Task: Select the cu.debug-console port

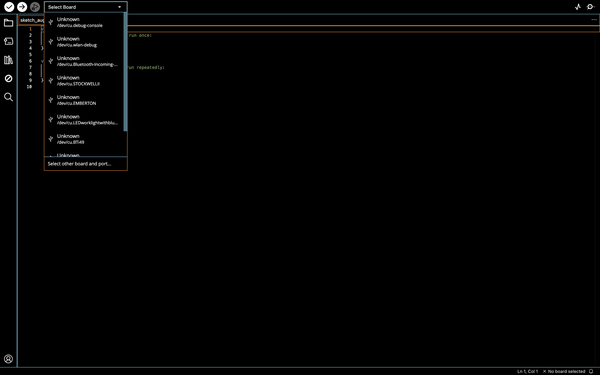Action: (x=84, y=22)
